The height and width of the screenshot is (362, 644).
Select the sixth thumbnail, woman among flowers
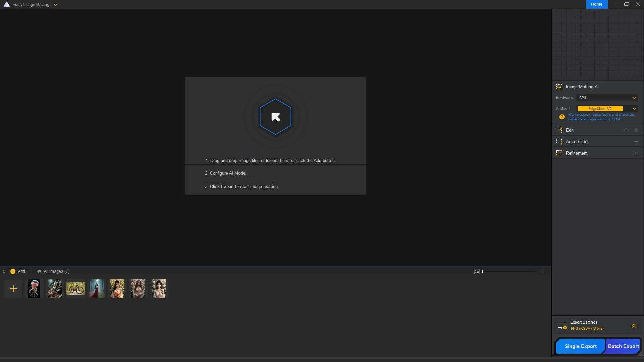(x=138, y=289)
